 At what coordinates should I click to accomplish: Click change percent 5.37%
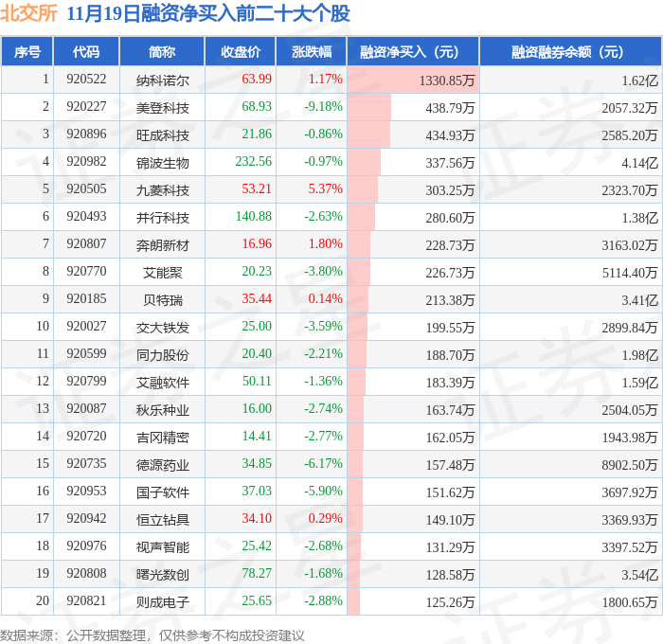point(325,189)
